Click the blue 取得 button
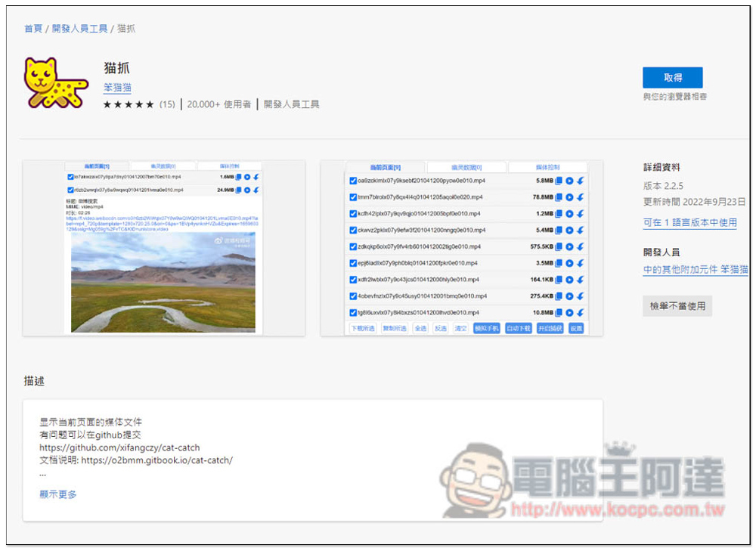Screen dimensions: 756x551 pyautogui.click(x=672, y=78)
